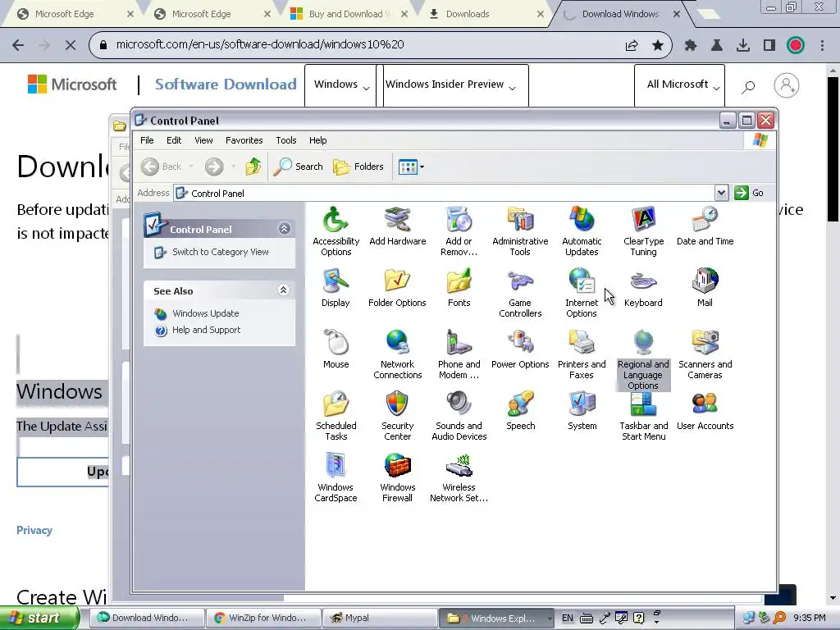Toggle the Folders pane button

point(358,167)
